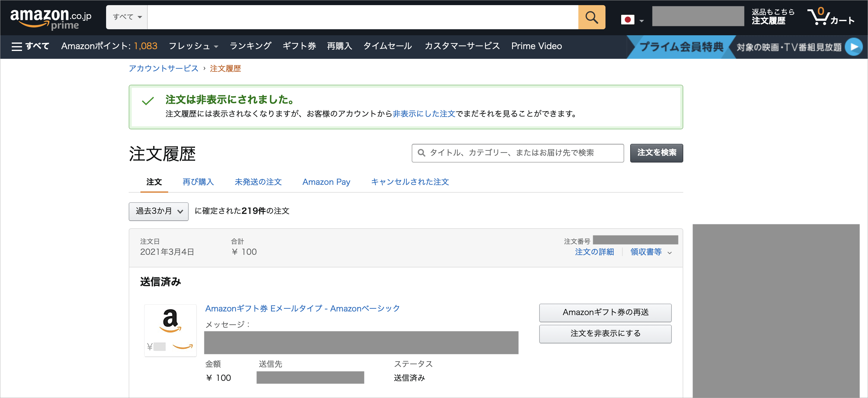Expand the フレッシュ menu dropdown
868x398 pixels.
pos(193,46)
